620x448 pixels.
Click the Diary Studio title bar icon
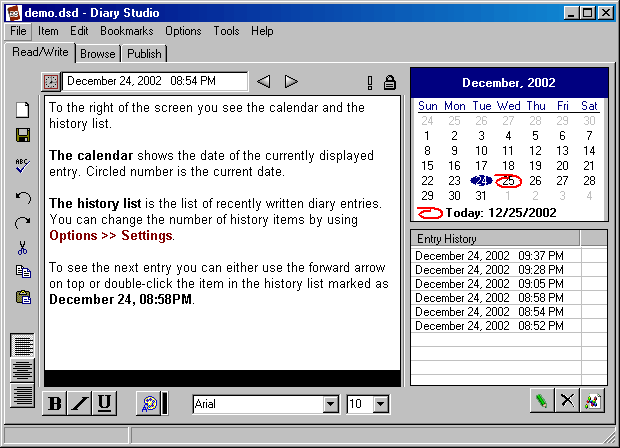click(14, 13)
